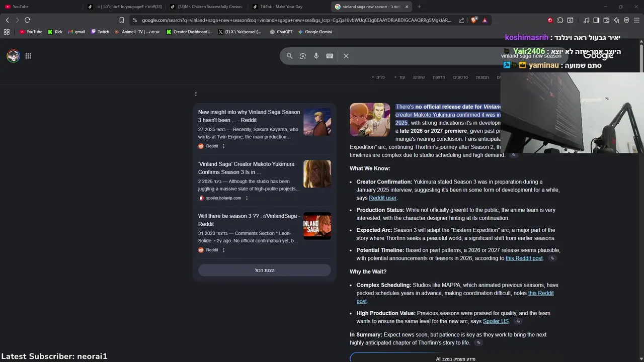This screenshot has width=644, height=362.
Task: Start a search by image with Lens icon
Action: tap(303, 56)
